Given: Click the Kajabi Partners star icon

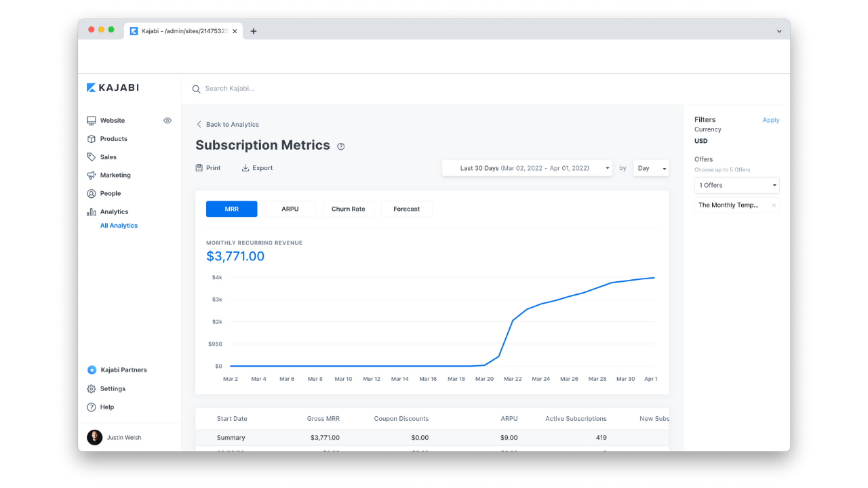Looking at the screenshot, I should 92,370.
